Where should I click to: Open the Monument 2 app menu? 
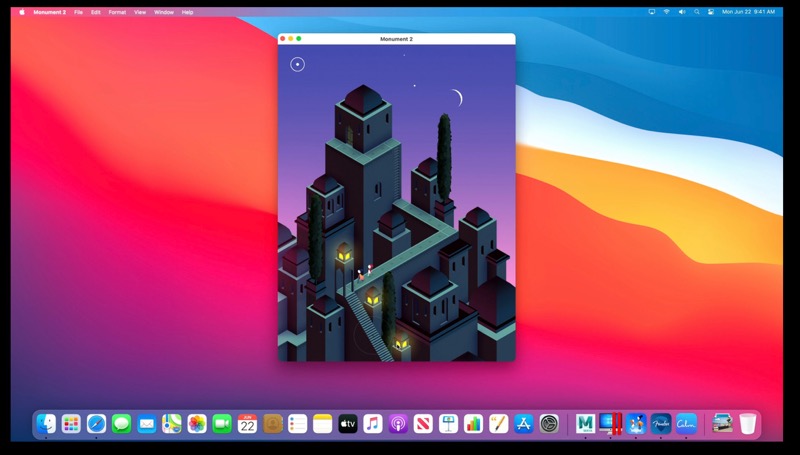tap(49, 12)
